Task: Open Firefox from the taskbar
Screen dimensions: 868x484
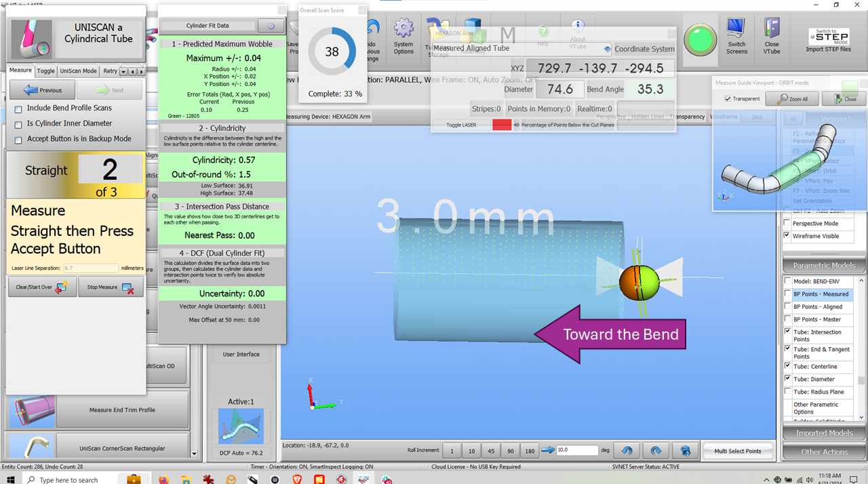Action: click(x=163, y=479)
